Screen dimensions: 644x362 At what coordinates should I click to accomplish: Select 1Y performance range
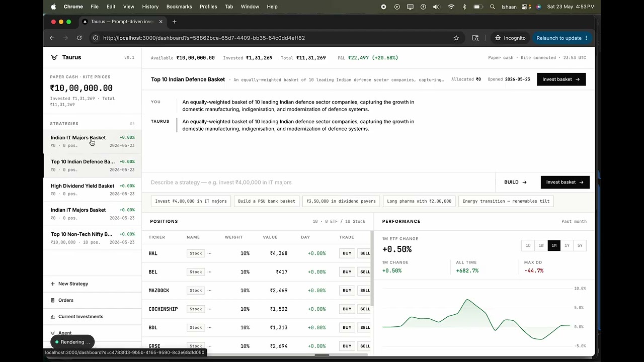[567, 245]
